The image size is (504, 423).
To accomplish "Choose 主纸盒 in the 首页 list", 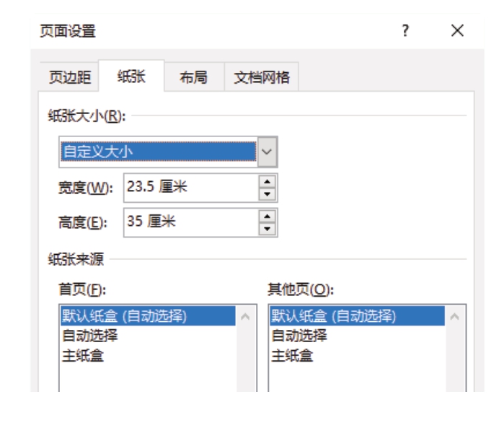I will 83,356.
